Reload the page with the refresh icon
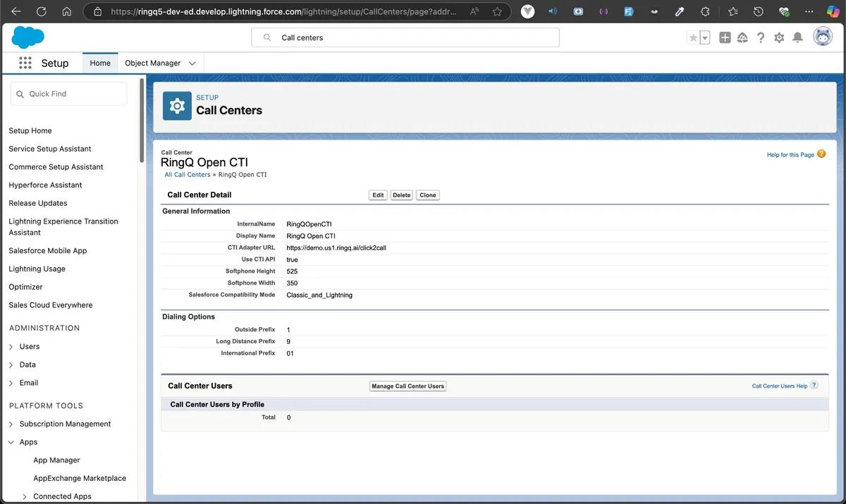Viewport: 846px width, 504px height. pyautogui.click(x=42, y=11)
